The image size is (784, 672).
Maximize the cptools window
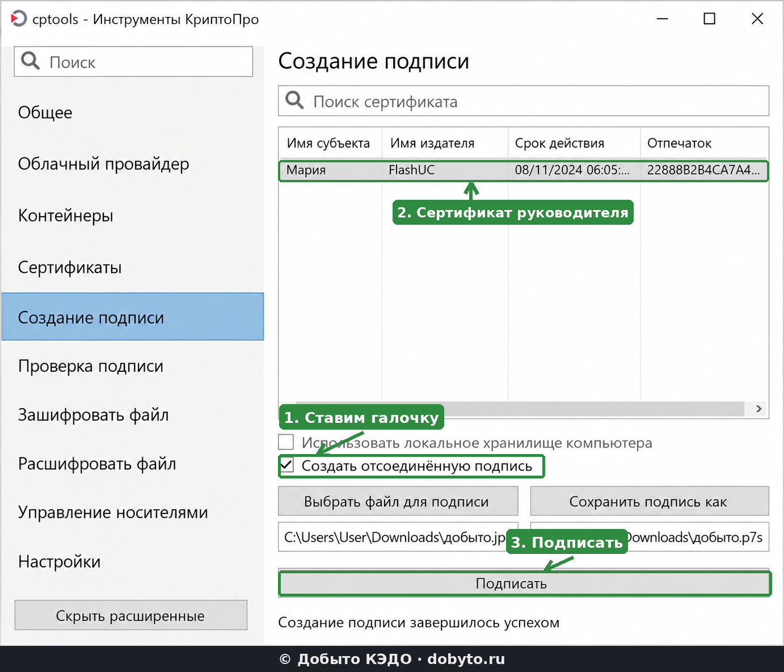tap(709, 19)
